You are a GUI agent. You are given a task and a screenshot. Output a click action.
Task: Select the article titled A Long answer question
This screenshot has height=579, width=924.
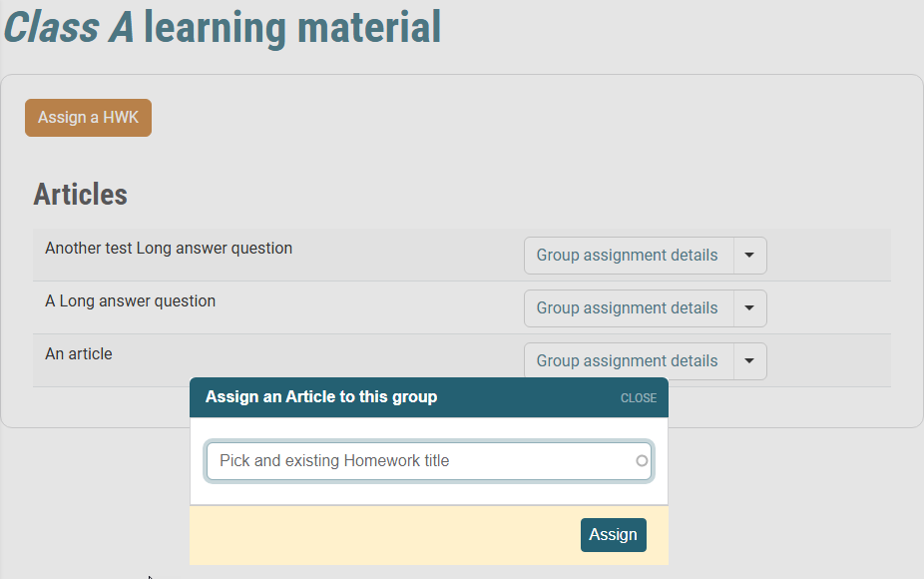click(130, 300)
